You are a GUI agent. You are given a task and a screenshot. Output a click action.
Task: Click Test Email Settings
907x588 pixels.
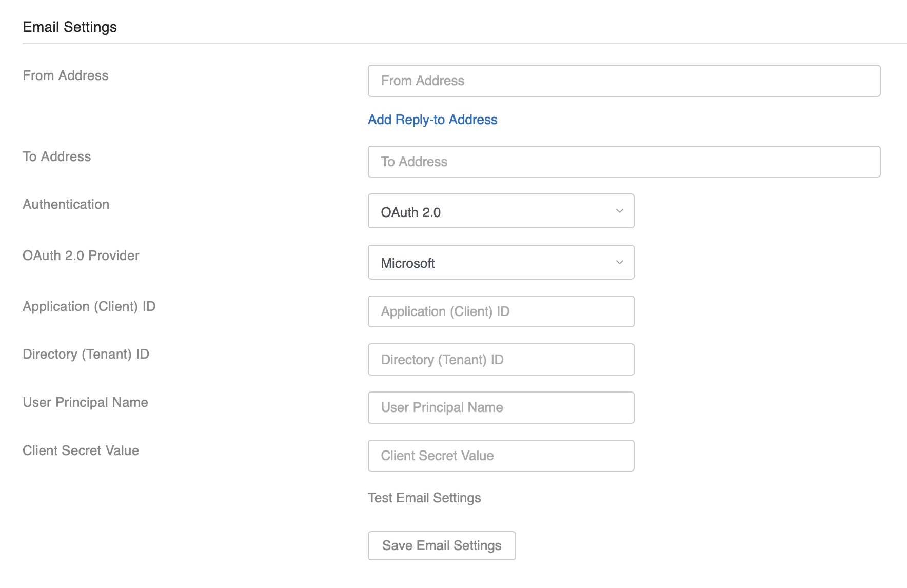tap(424, 497)
